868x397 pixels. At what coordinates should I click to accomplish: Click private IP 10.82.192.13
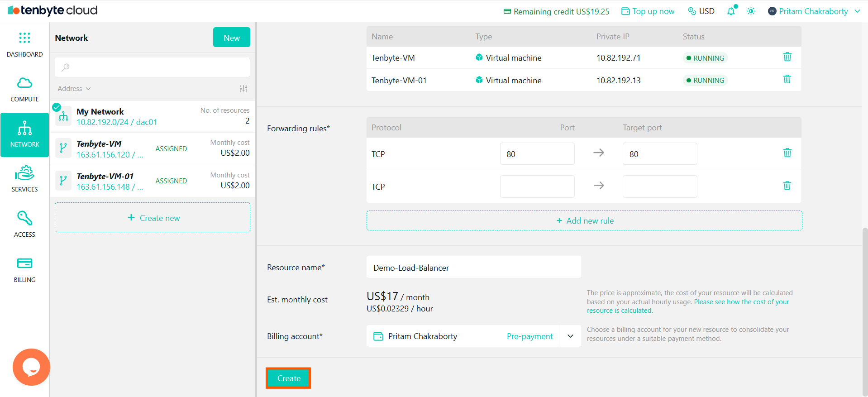pyautogui.click(x=618, y=81)
